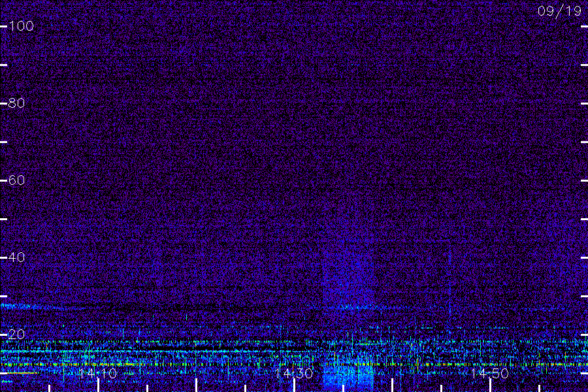This screenshot has height=392, width=588.
Task: Click the 100 frequency axis label
Action: coord(22,26)
